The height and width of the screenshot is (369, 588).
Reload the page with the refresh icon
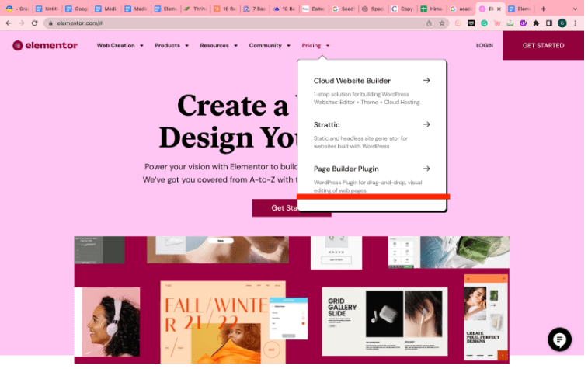pos(34,23)
